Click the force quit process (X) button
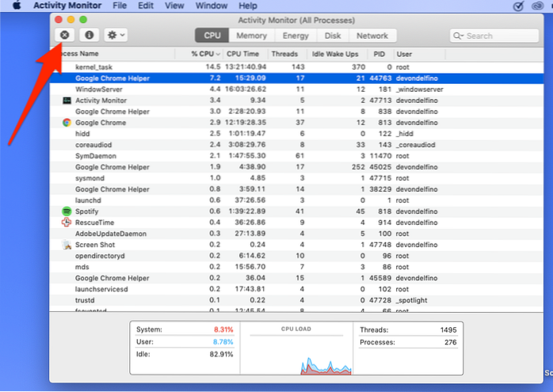Image resolution: width=553 pixels, height=392 pixels. 64,36
